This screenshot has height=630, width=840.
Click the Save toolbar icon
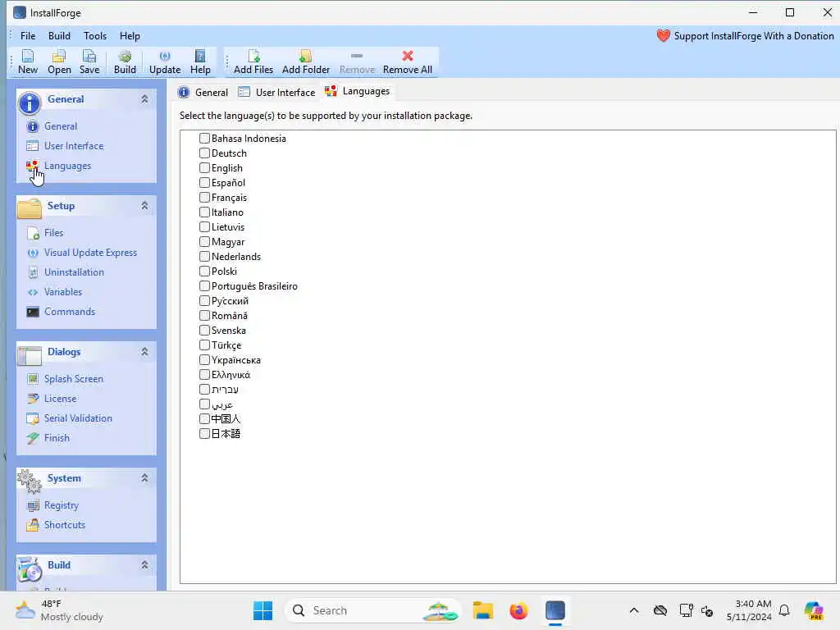tap(89, 62)
